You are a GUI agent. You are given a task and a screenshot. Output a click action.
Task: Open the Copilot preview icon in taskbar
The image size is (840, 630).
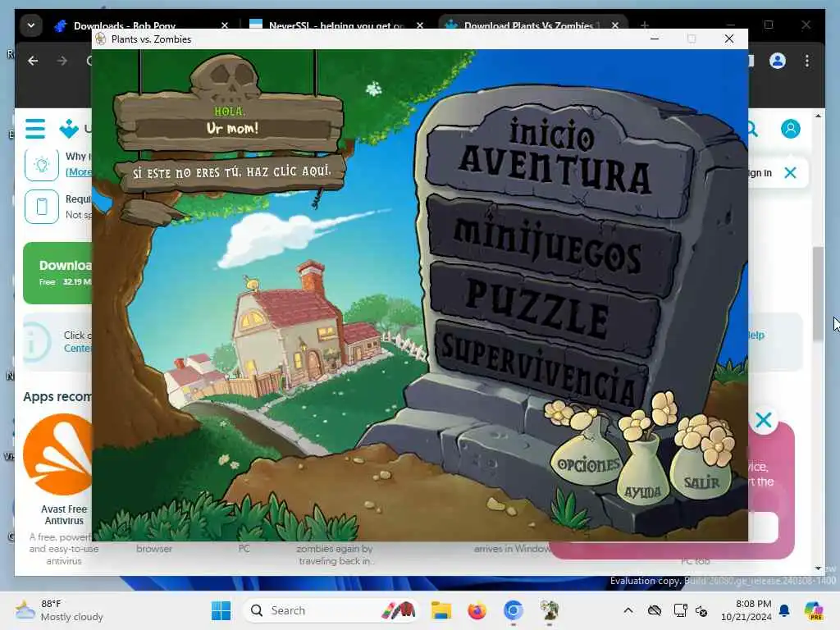813,610
